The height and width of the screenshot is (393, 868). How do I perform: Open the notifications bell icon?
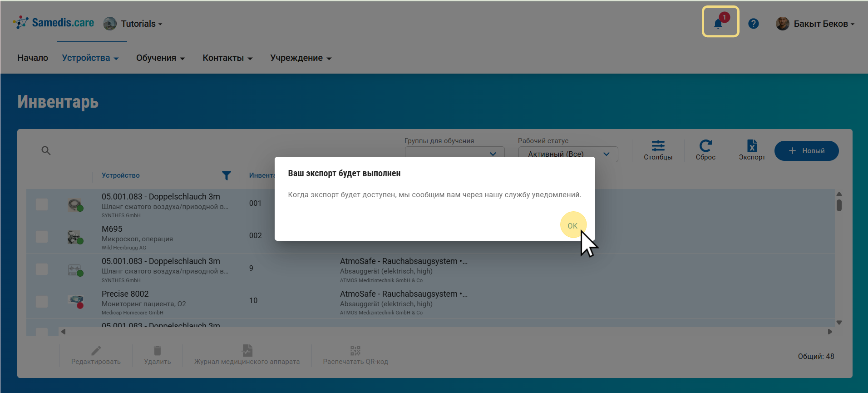tap(718, 23)
